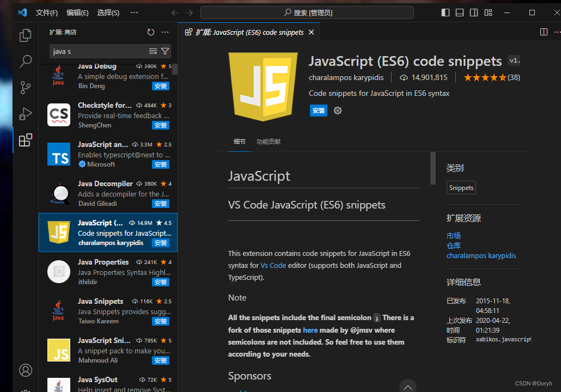Customize layout icon in title bar
The width and height of the screenshot is (561, 392).
488,13
